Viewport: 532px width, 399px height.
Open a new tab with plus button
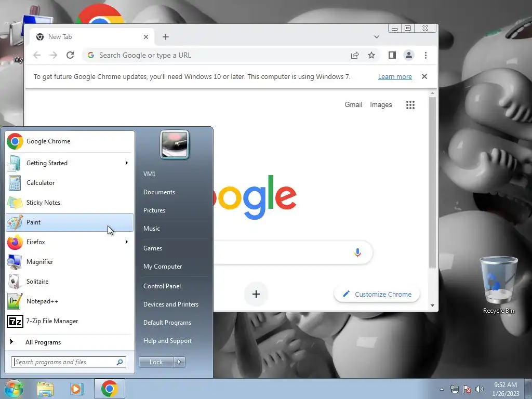tap(166, 37)
